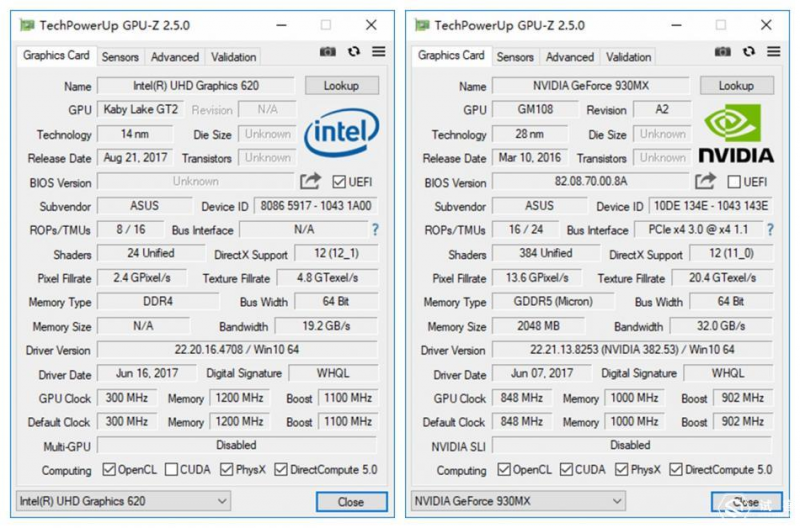Toggle the PhysX checkbox in NVIDIA window
Viewport: 800px width, 528px height.
click(621, 469)
